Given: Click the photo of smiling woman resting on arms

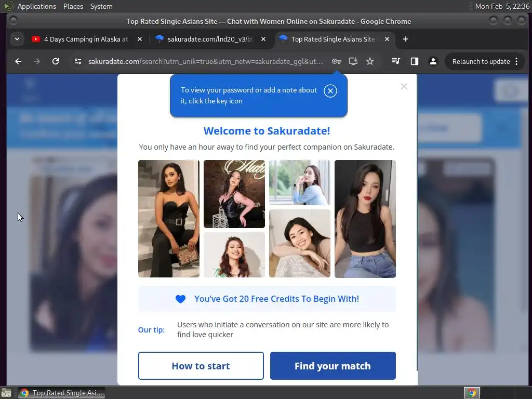Looking at the screenshot, I should click(x=300, y=244).
